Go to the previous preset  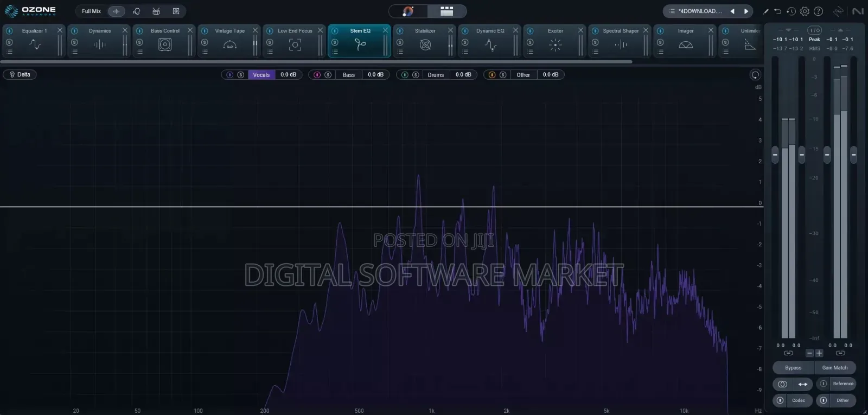(732, 11)
